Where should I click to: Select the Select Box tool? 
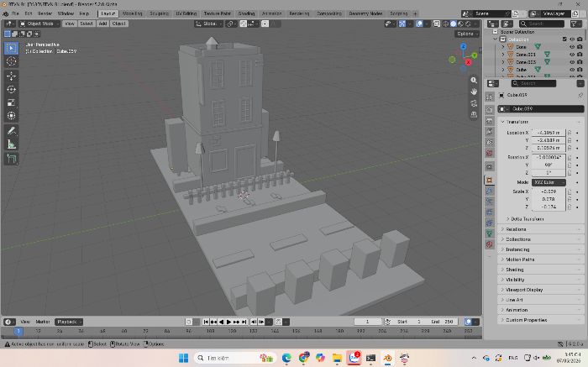point(11,48)
